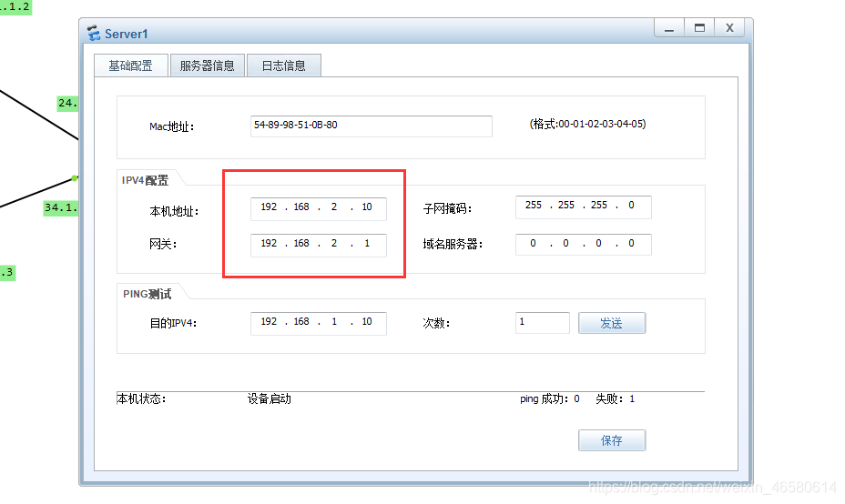Minimize the Server1 window
Image resolution: width=845 pixels, height=504 pixels.
point(669,28)
